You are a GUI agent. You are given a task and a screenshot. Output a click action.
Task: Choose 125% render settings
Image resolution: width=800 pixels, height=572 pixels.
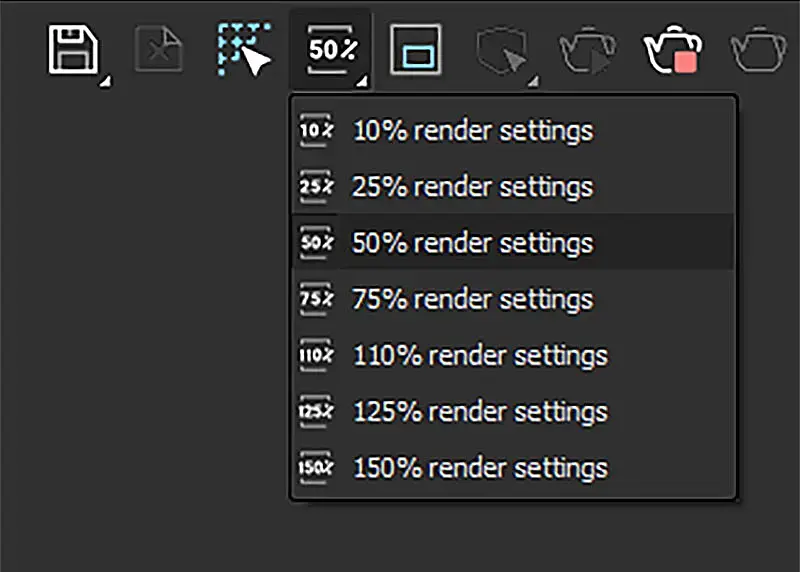479,411
